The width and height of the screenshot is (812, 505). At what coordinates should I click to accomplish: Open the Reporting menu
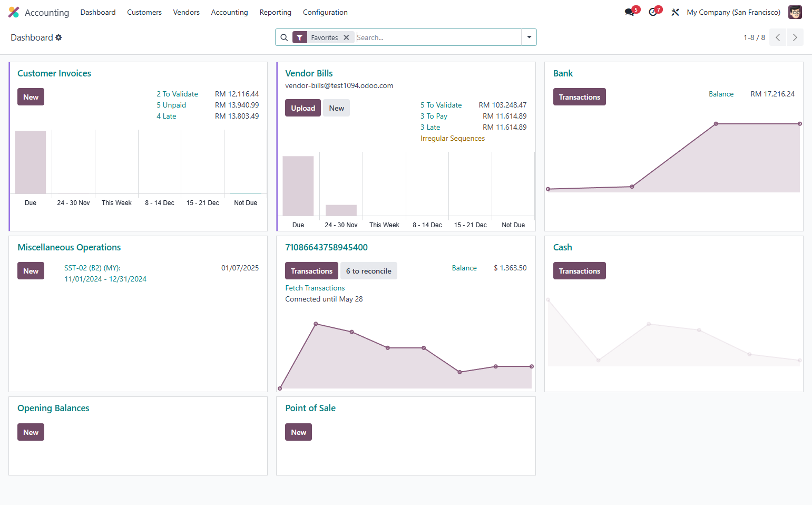(275, 12)
